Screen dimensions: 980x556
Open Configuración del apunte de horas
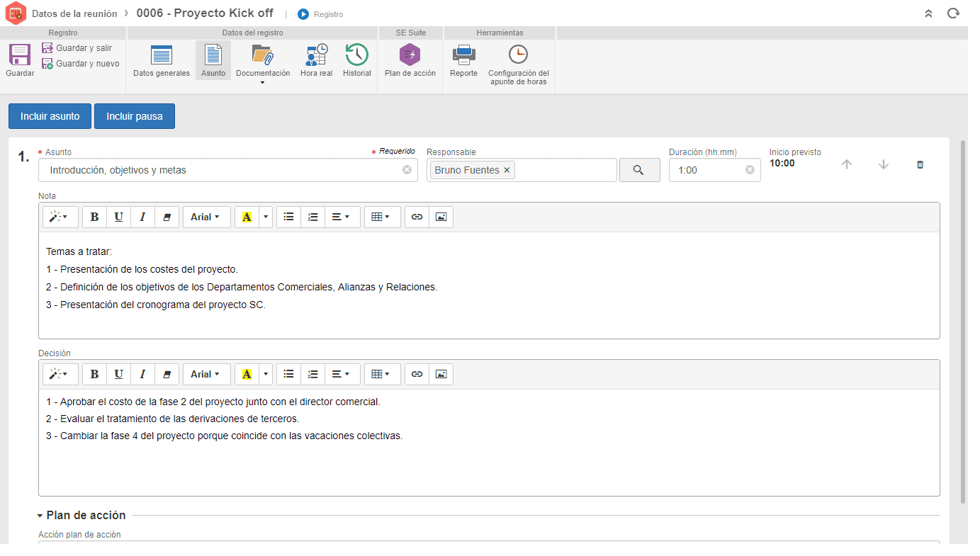519,64
